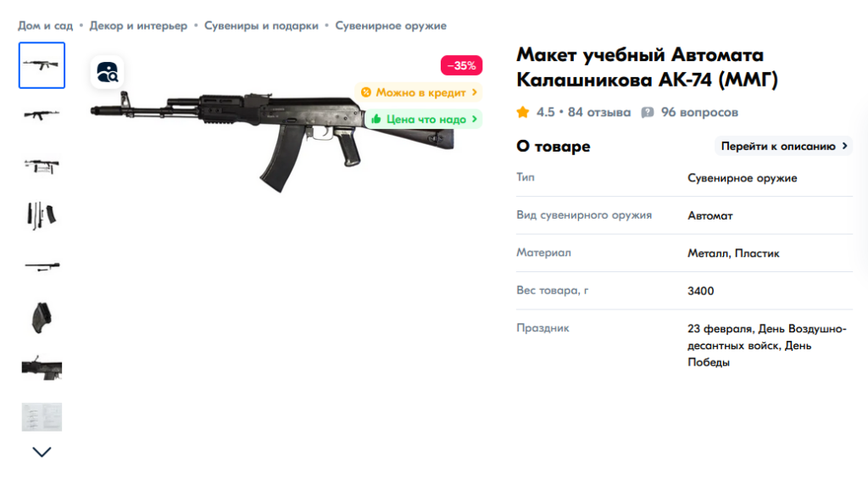Navigate to 'Сувениры и подарки' breadcrumb
868x479 pixels.
pyautogui.click(x=261, y=26)
